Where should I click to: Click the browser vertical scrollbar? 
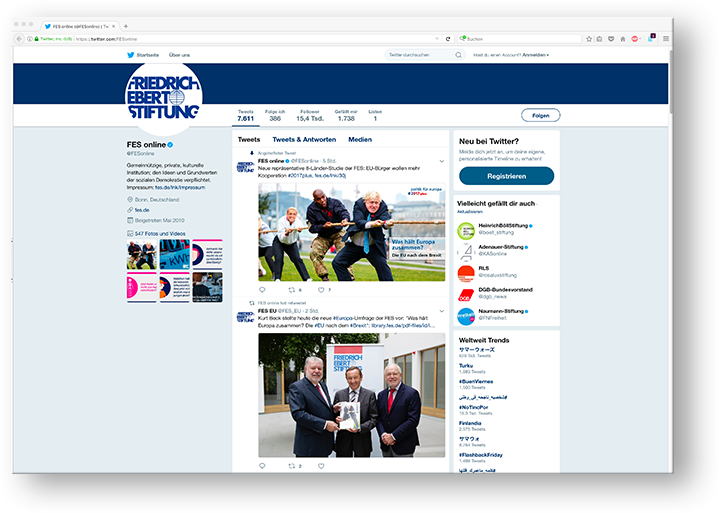671,80
